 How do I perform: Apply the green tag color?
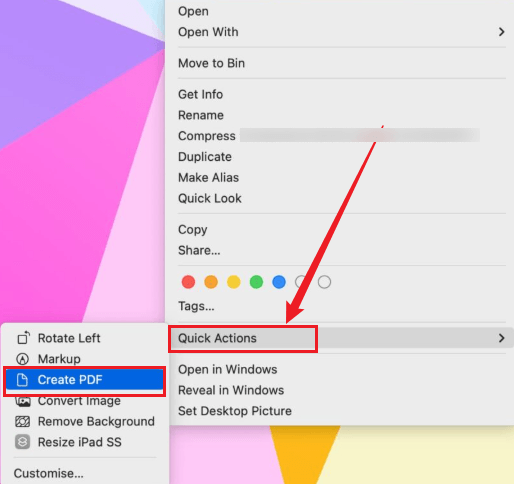click(256, 282)
